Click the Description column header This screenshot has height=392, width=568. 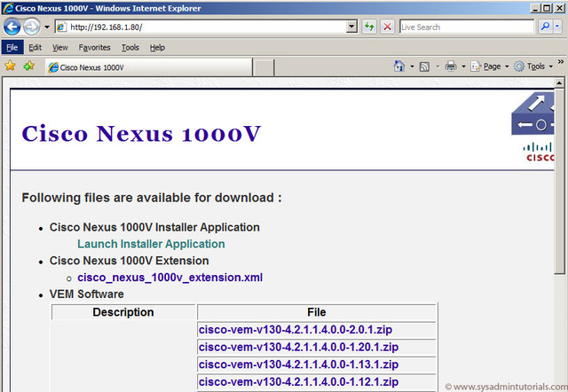tap(123, 312)
